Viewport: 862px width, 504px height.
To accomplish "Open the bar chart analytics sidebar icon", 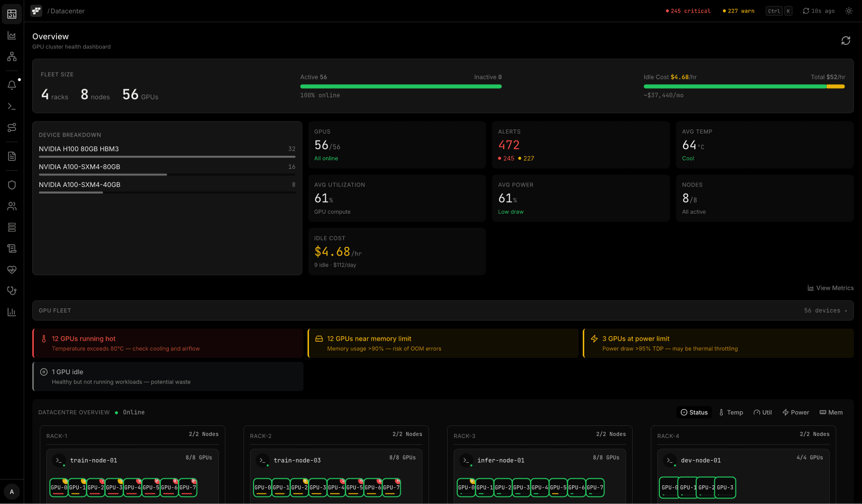I will (12, 312).
